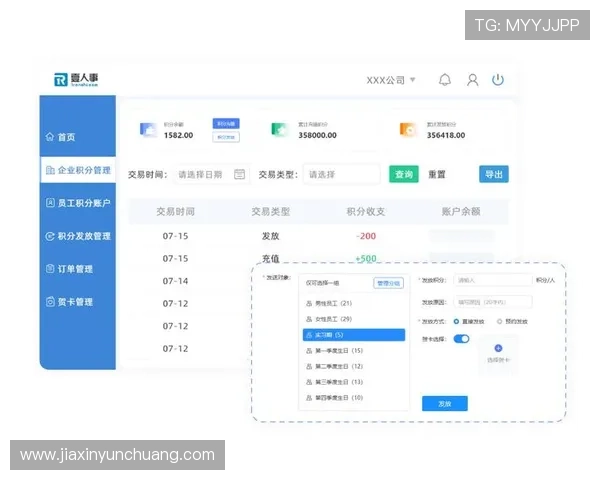Image resolution: width=600 pixels, height=480 pixels.
Task: Click the 1582.00 balance value
Action: (x=178, y=135)
